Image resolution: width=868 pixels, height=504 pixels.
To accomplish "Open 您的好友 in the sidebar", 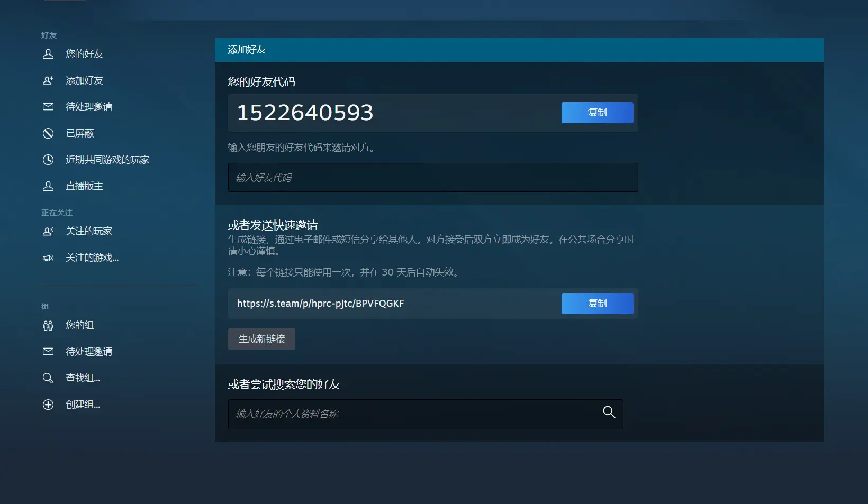I will tap(84, 54).
